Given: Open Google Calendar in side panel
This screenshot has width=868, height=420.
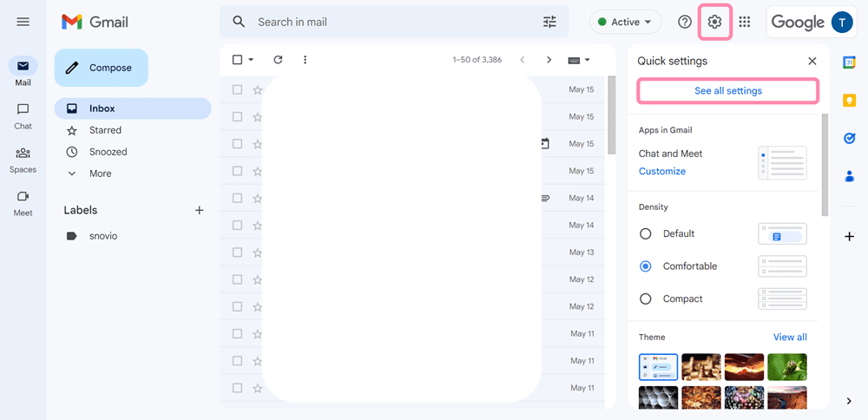Looking at the screenshot, I should point(849,62).
